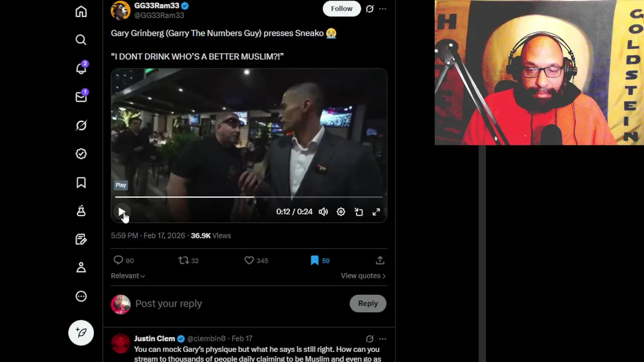Open the Home icon in sidebar
This screenshot has width=644, height=362.
click(81, 12)
